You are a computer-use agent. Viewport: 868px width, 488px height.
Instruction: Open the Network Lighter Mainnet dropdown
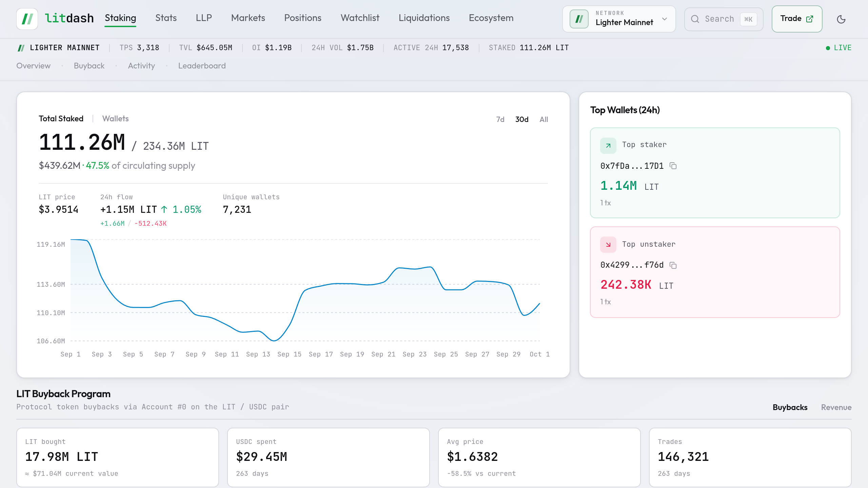[x=619, y=19]
